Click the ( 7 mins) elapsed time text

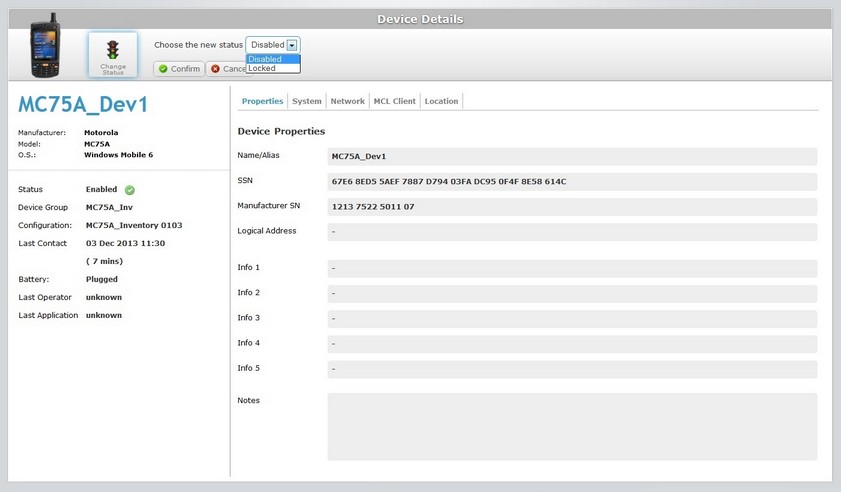[x=105, y=261]
